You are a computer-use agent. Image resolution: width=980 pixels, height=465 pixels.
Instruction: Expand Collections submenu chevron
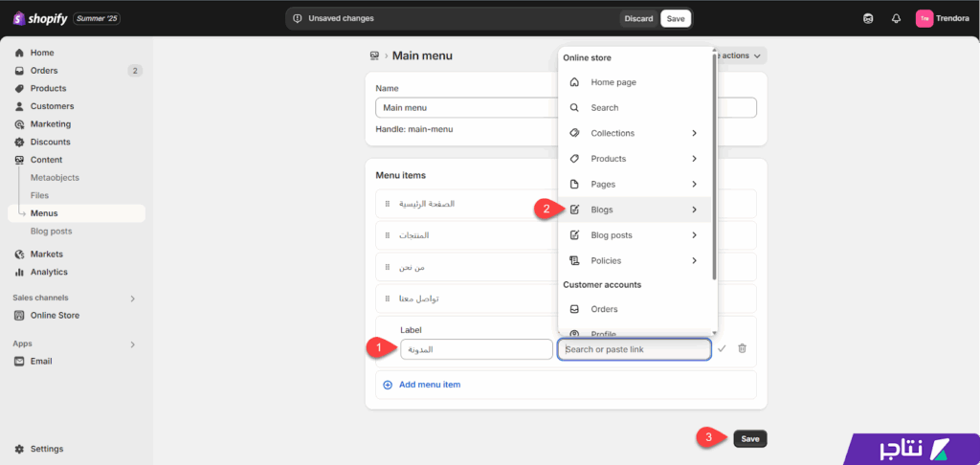pyautogui.click(x=695, y=133)
